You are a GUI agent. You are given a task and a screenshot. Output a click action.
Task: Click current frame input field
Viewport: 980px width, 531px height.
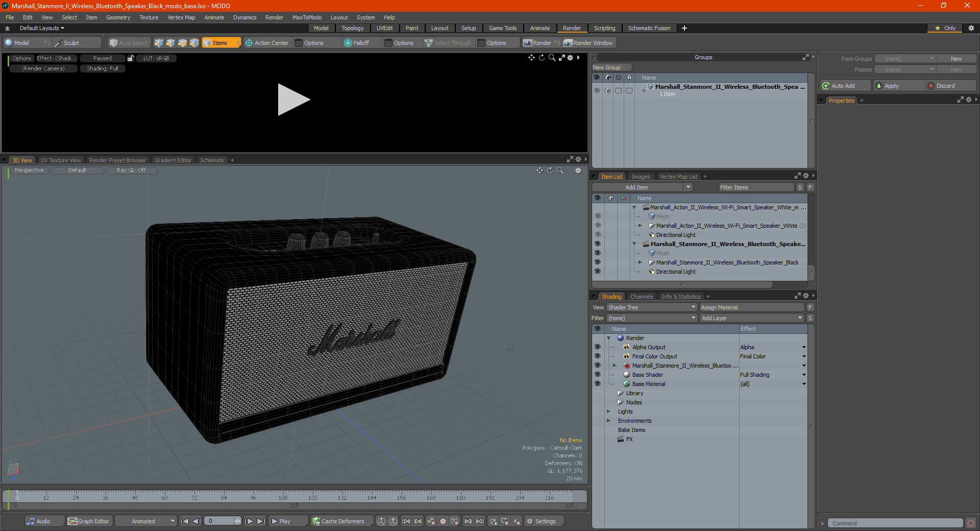(x=219, y=521)
